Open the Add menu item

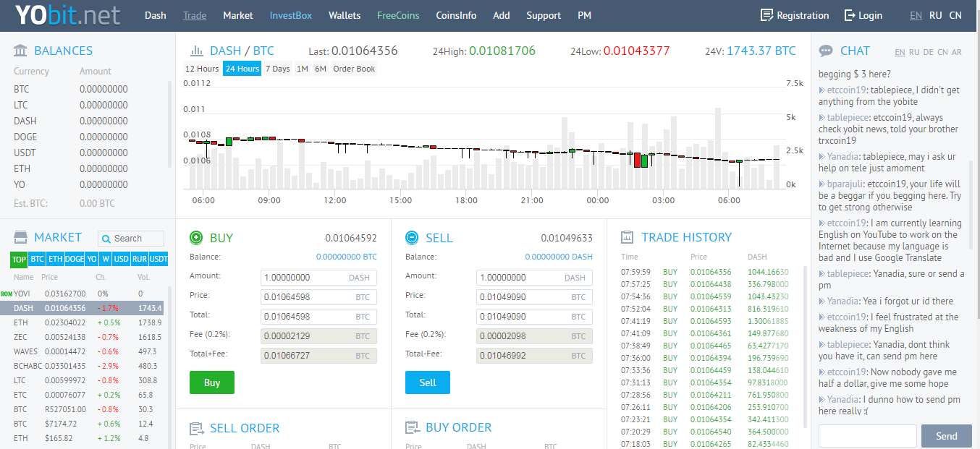(501, 15)
